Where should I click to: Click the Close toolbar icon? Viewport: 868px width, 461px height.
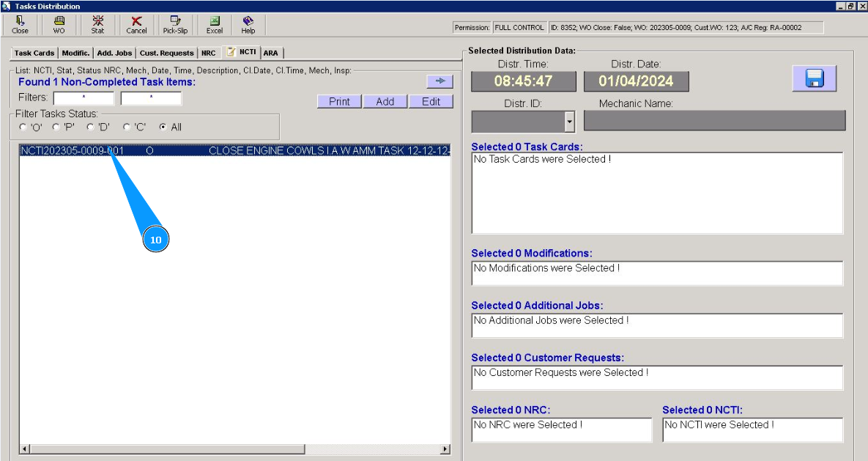click(x=20, y=25)
